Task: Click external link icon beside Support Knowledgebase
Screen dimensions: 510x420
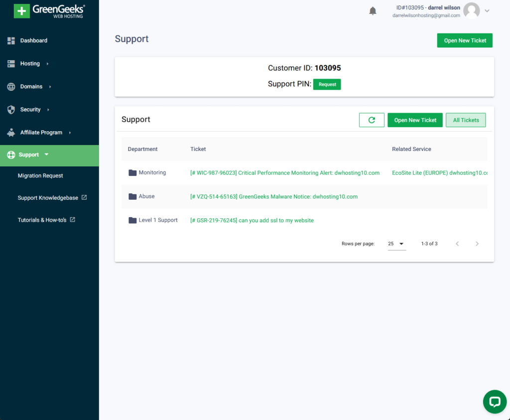Action: tap(84, 197)
